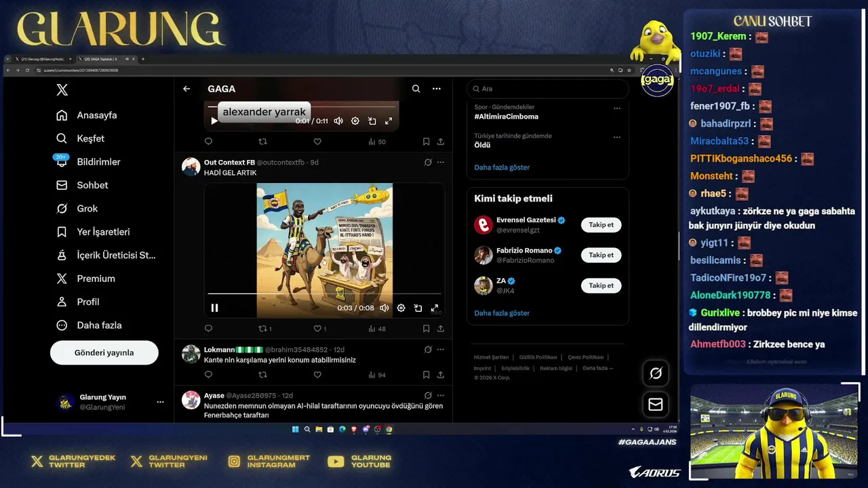868x488 pixels.
Task: Open settings gear on camel video
Action: (x=401, y=308)
